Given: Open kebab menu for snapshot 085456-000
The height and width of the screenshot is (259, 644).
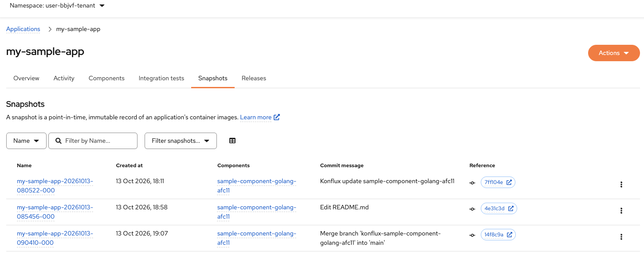Looking at the screenshot, I should coord(621,211).
